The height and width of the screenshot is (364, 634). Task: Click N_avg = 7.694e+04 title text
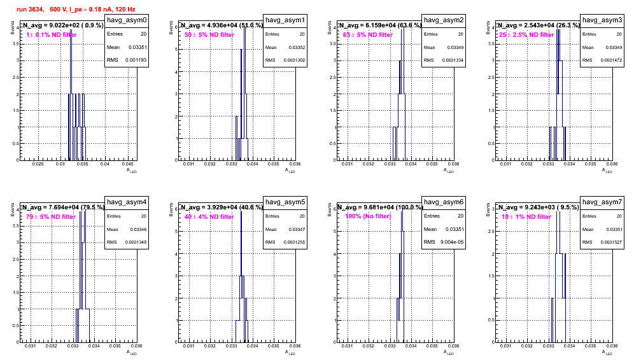(64, 207)
